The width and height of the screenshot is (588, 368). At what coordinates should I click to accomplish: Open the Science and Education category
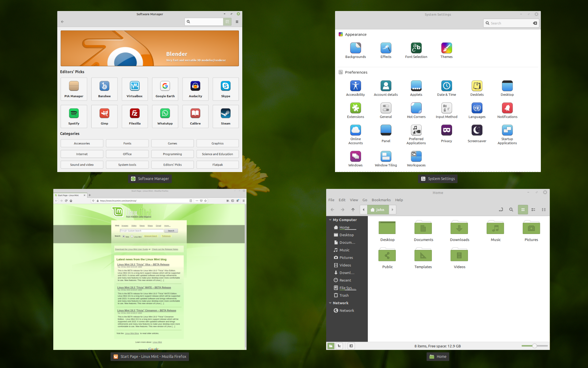[x=217, y=154]
